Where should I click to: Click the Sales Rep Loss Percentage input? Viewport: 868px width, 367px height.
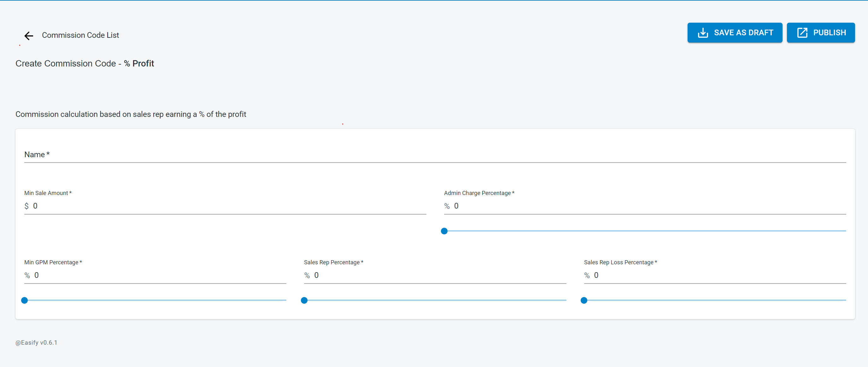[715, 275]
